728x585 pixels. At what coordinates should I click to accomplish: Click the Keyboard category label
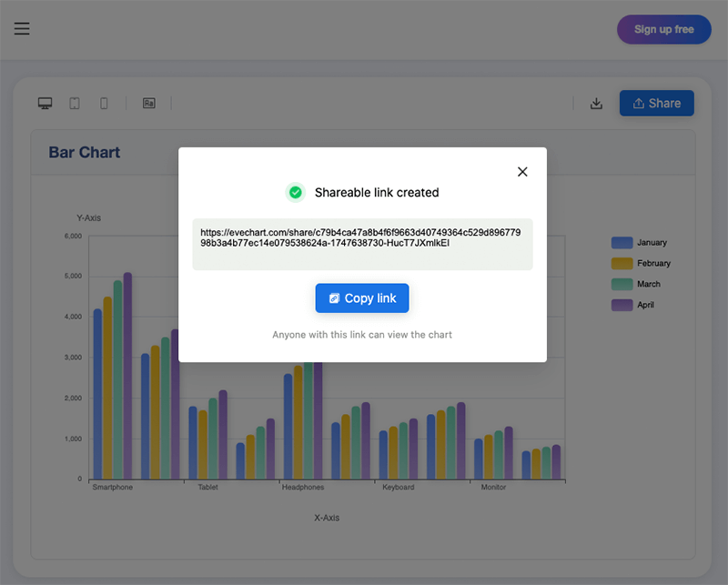[x=398, y=487]
